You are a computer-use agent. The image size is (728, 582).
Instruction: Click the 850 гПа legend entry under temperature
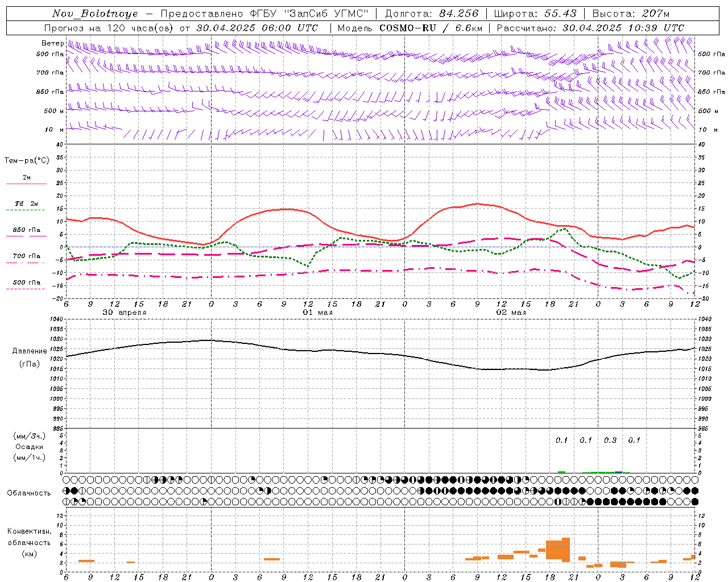tap(27, 230)
